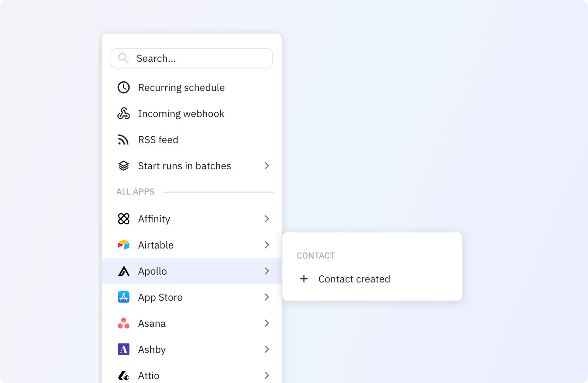Expand the Start runs in batches chevron
Image resolution: width=588 pixels, height=383 pixels.
click(267, 166)
